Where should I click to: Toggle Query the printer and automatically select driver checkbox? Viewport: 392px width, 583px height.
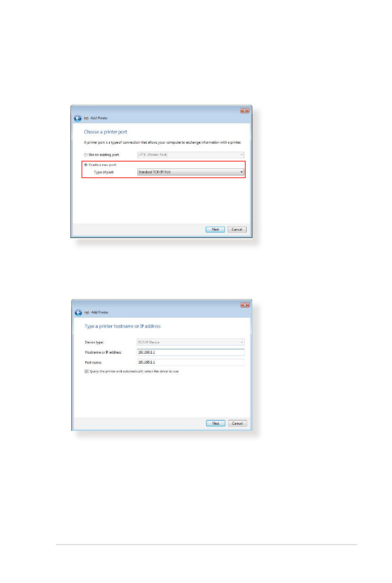pos(86,371)
